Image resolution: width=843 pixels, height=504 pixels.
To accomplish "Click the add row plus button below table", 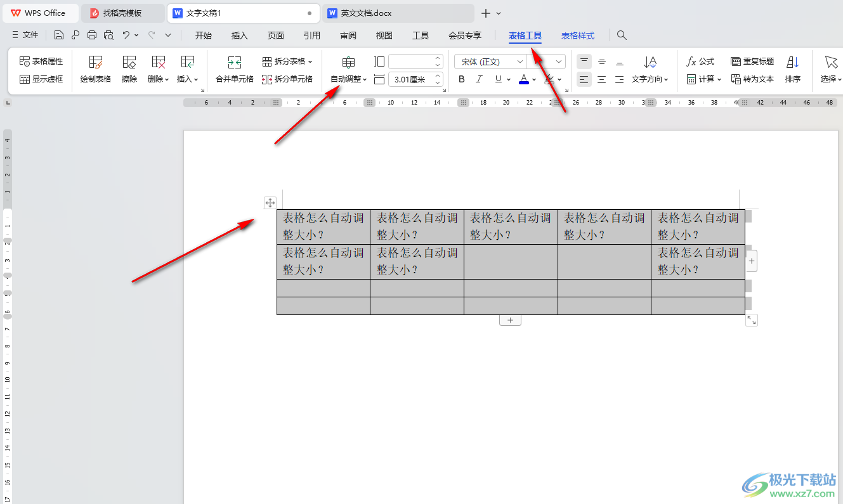I will 511,321.
